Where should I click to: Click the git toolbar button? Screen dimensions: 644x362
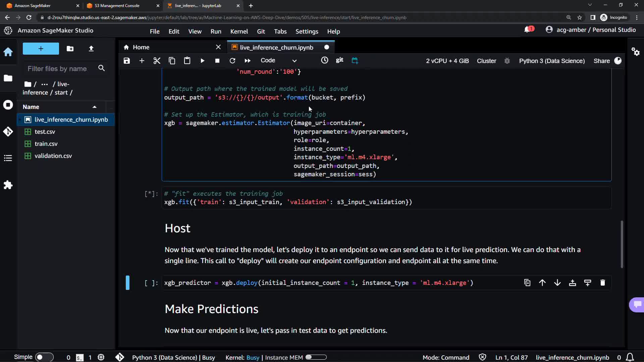pyautogui.click(x=339, y=60)
